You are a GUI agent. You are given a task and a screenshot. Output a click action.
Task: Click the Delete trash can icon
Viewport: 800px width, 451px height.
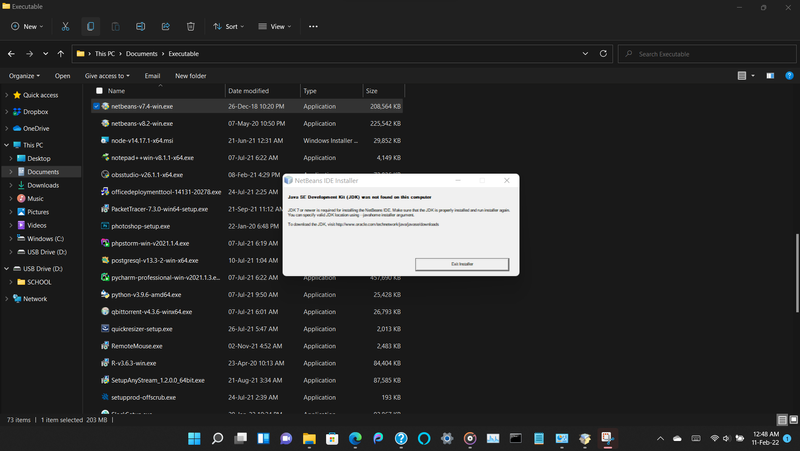[190, 27]
